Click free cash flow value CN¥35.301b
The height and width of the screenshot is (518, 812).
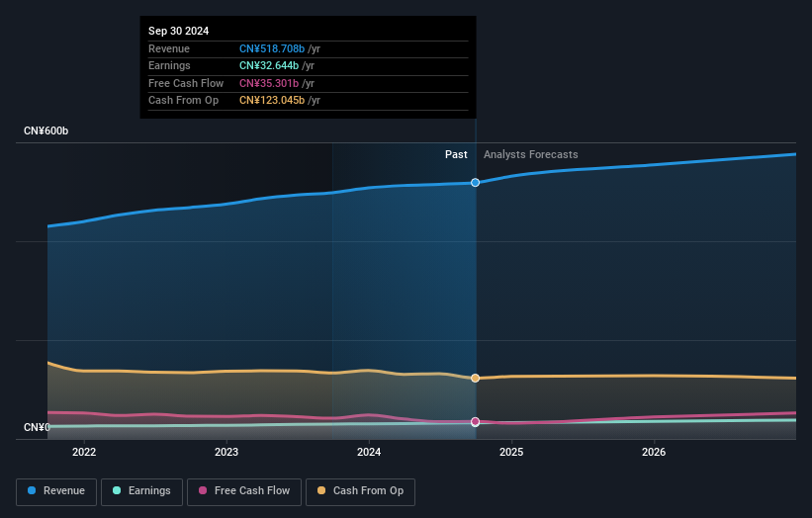[x=269, y=83]
